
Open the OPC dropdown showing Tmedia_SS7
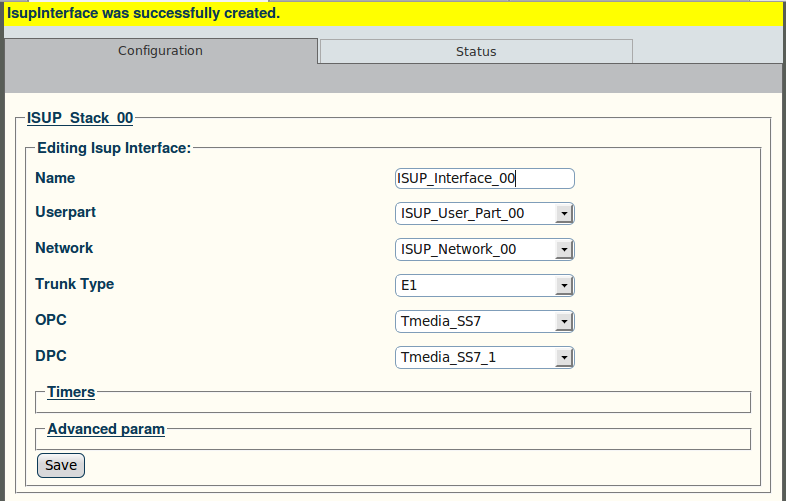(484, 321)
